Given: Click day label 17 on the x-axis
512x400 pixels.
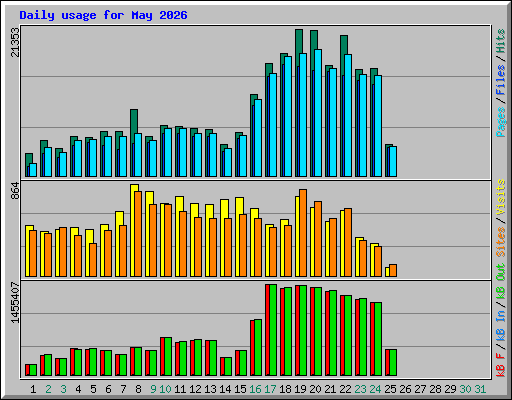Looking at the screenshot, I should tap(270, 389).
